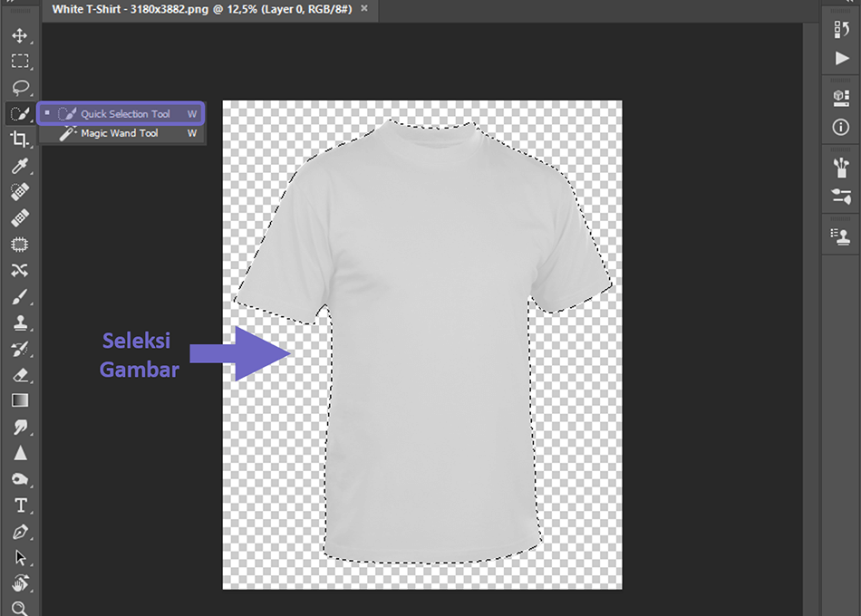Close the White T-Shirt document tab
This screenshot has width=861, height=616.
pyautogui.click(x=364, y=9)
